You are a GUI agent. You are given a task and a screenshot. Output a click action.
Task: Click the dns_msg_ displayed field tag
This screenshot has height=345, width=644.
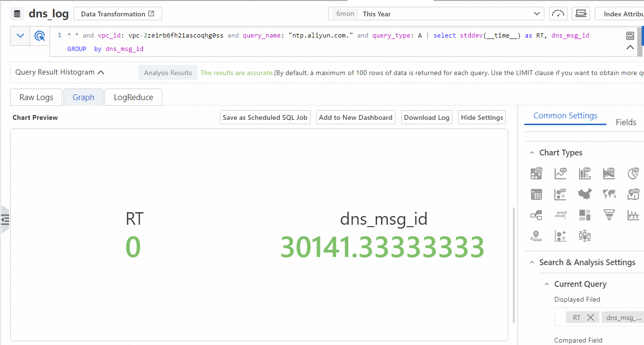[x=623, y=318]
